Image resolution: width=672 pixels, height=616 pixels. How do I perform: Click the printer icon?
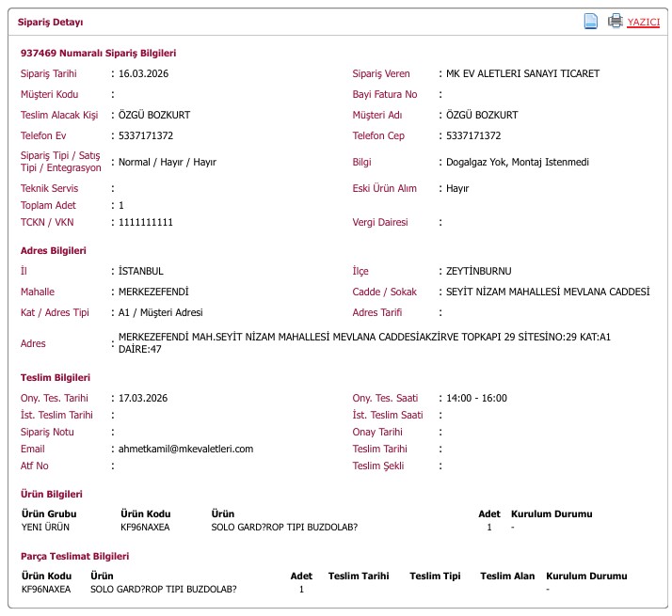pos(616,21)
